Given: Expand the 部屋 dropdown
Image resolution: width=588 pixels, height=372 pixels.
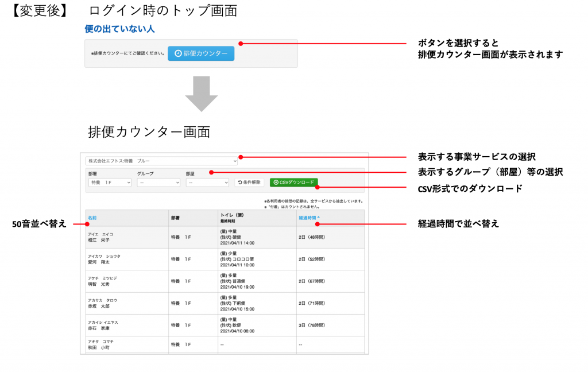Looking at the screenshot, I should [207, 183].
